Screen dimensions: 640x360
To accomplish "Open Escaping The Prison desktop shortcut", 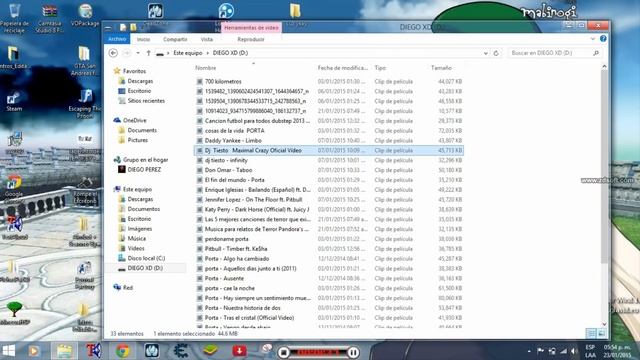I will pyautogui.click(x=85, y=104).
